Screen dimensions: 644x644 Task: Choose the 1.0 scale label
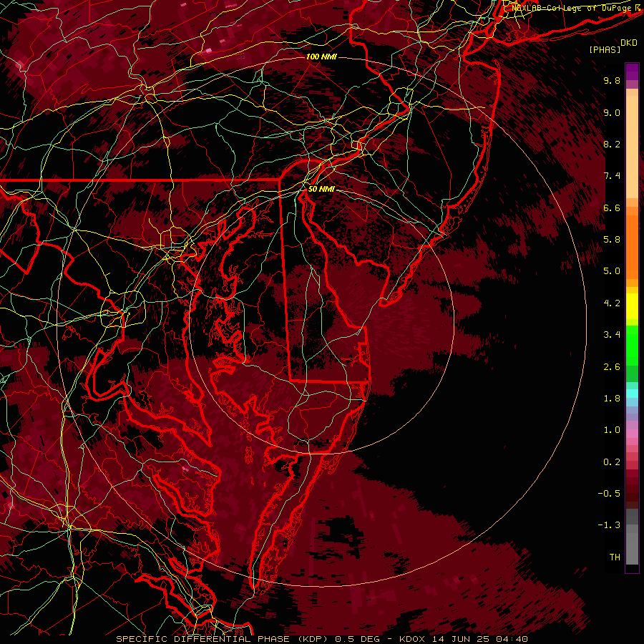(612, 430)
